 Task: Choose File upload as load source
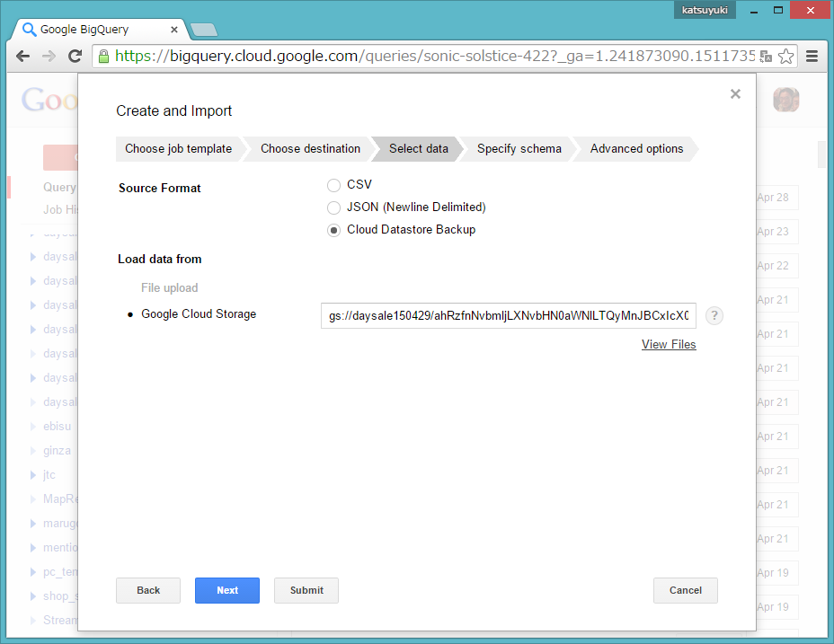(169, 287)
